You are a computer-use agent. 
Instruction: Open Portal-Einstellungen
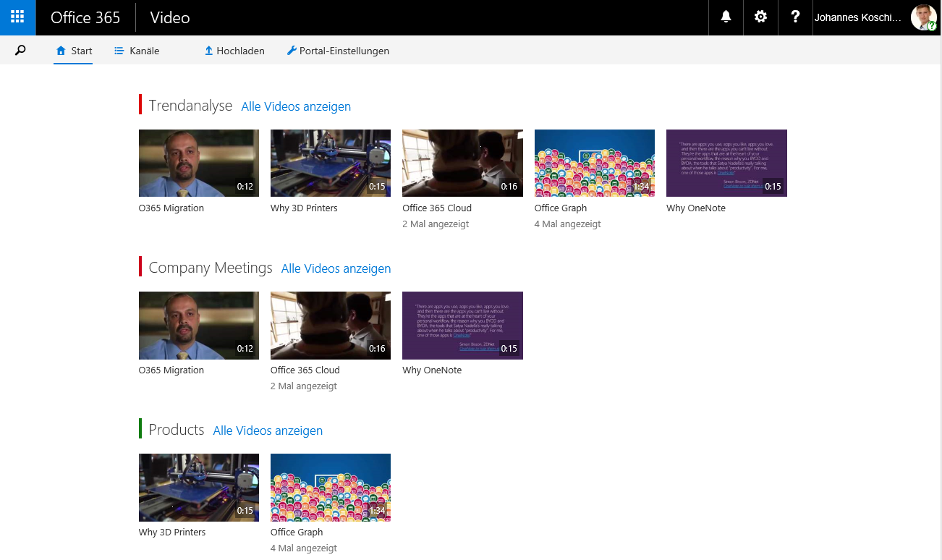coord(338,51)
